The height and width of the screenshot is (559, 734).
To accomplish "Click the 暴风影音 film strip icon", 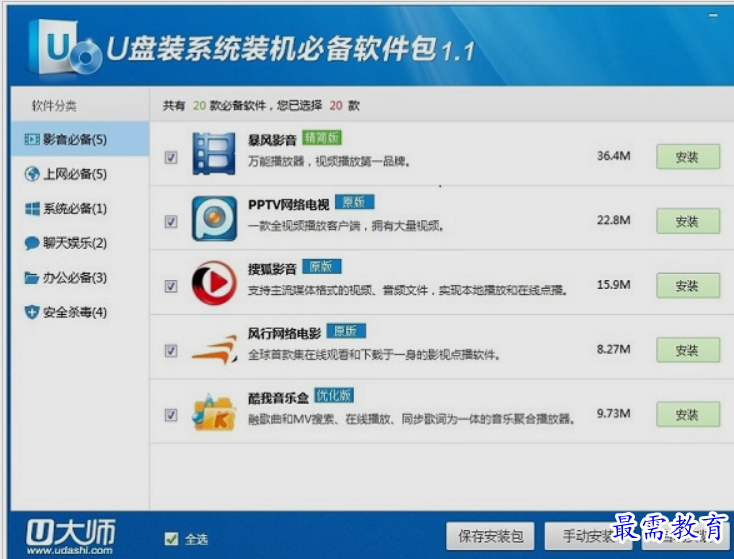I will 214,154.
